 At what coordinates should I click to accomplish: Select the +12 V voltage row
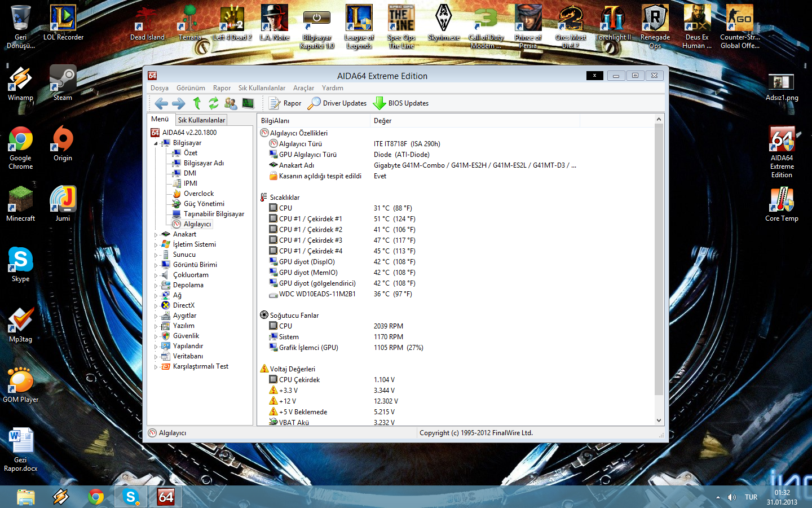point(456,401)
